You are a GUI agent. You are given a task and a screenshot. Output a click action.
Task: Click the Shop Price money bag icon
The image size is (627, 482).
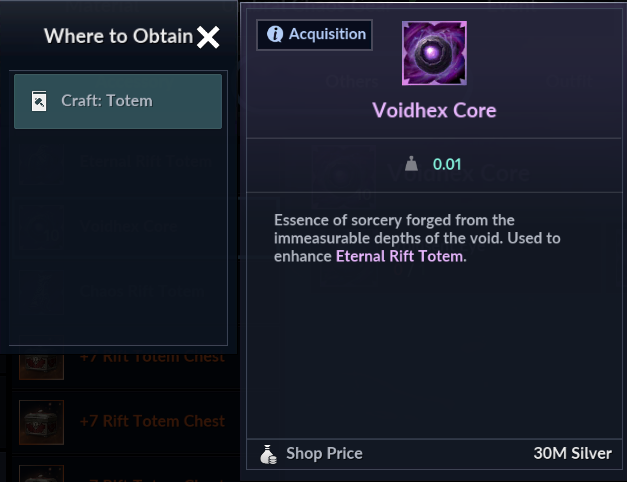click(267, 453)
